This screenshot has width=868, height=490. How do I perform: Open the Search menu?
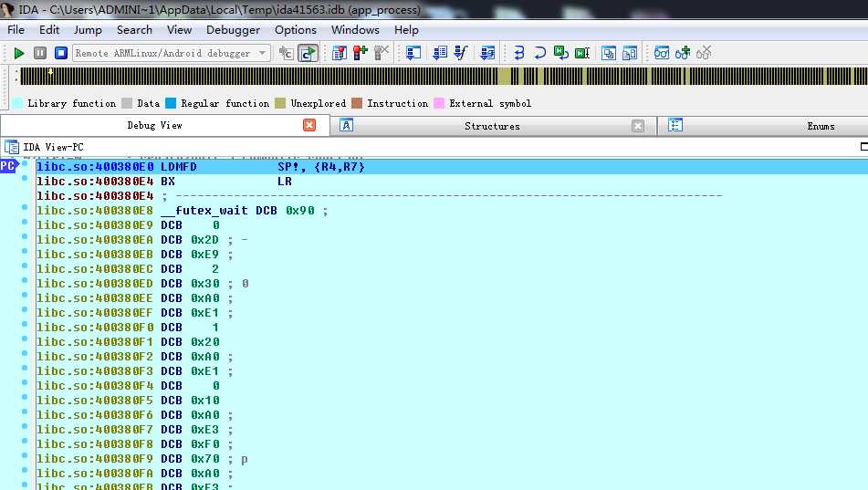click(134, 30)
